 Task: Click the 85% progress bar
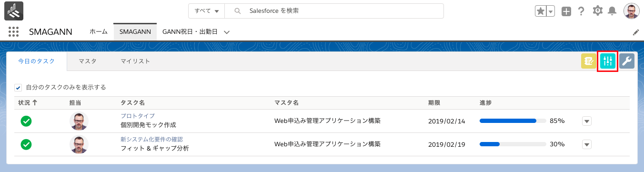(513, 121)
